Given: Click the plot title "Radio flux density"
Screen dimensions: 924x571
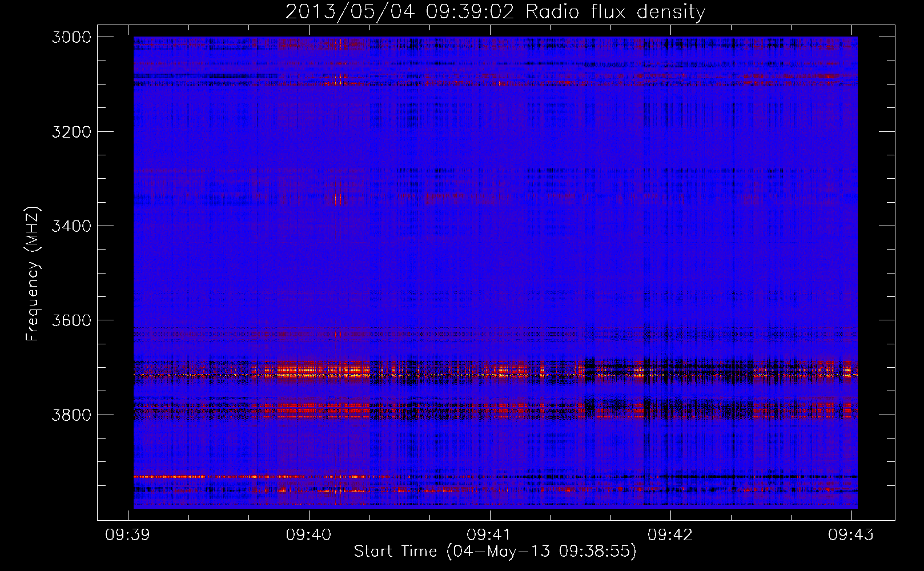Looking at the screenshot, I should click(615, 11).
